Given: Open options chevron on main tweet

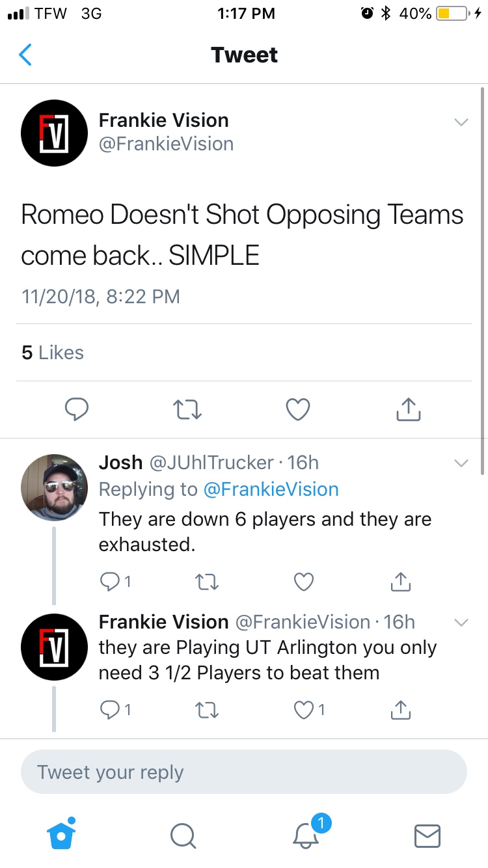Looking at the screenshot, I should (x=461, y=122).
